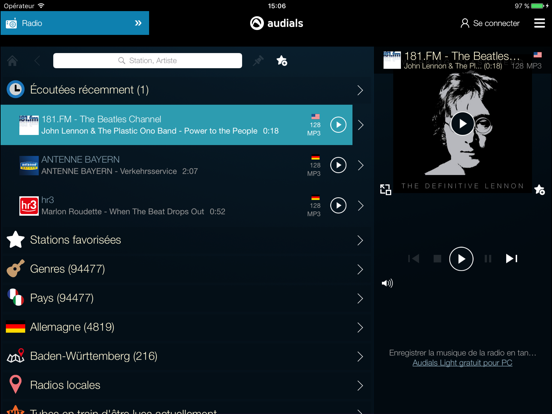Viewport: 552px width, 414px height.
Task: Expand Pays chevron arrow
Action: coord(360,299)
